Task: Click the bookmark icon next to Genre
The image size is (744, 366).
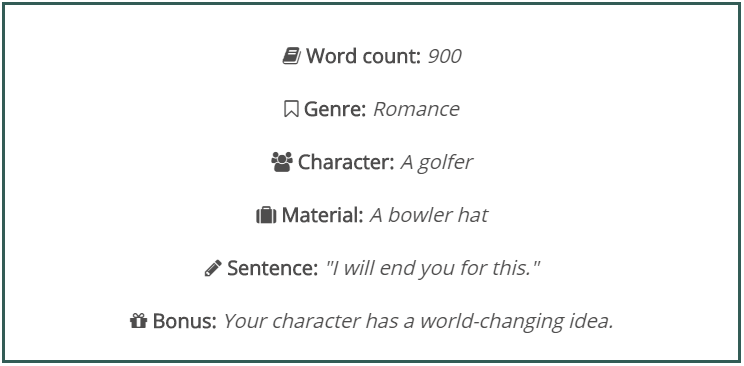Action: (x=291, y=110)
